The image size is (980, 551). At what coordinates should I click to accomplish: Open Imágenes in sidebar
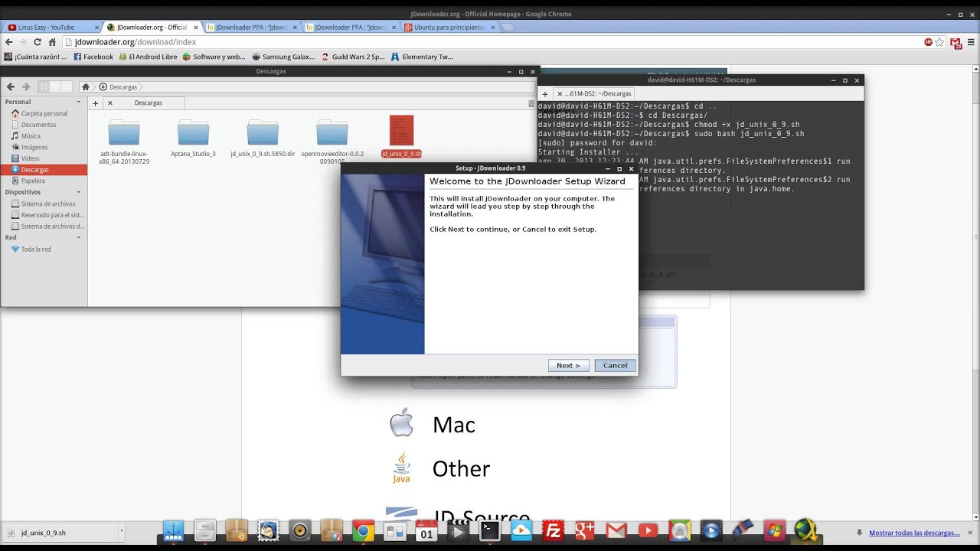click(44, 147)
